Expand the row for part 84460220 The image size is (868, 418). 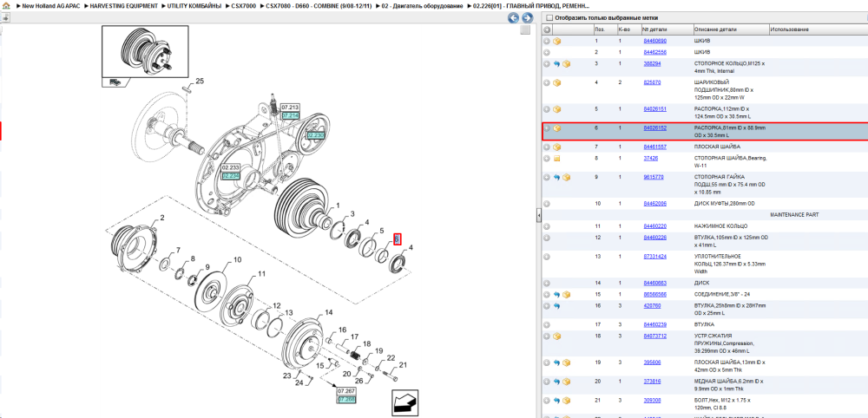546,226
